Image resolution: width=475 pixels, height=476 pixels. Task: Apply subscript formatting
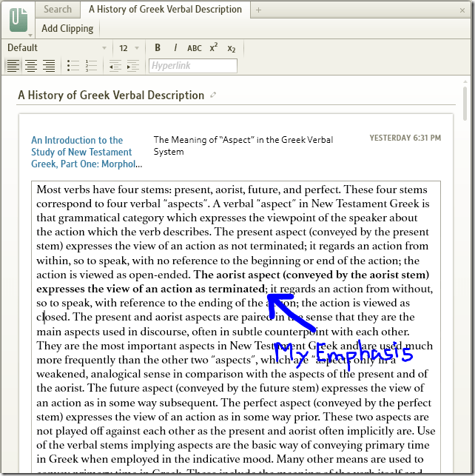[x=232, y=48]
